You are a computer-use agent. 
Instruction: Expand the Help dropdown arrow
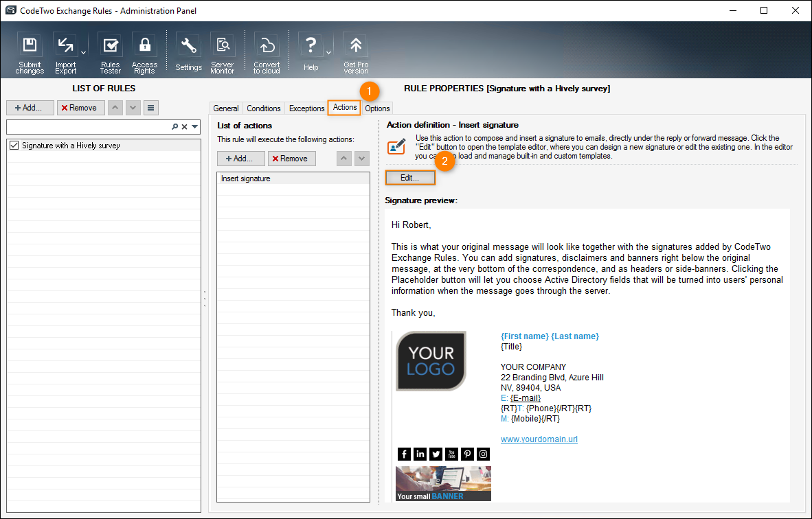click(x=328, y=53)
